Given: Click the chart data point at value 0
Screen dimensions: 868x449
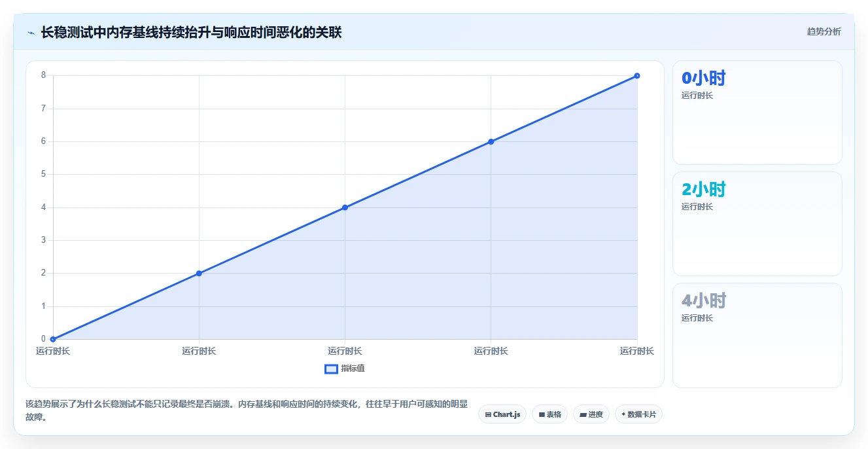Looking at the screenshot, I should pyautogui.click(x=53, y=339).
